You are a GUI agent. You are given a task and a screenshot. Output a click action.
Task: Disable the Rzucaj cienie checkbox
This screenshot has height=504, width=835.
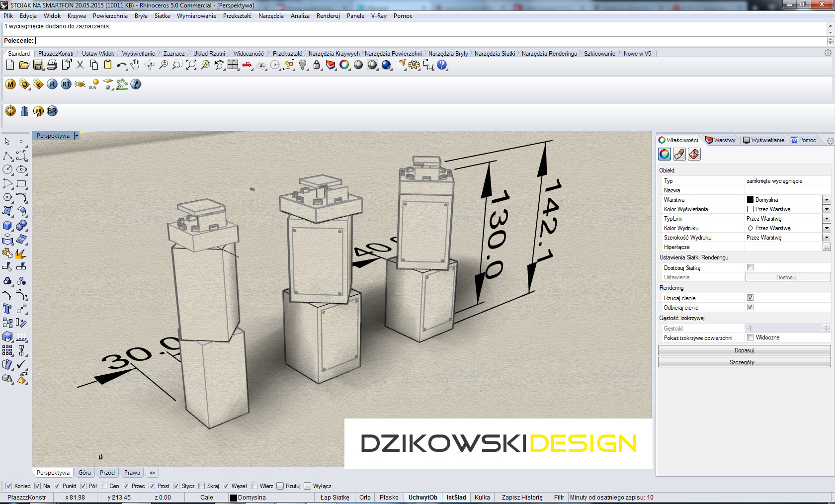pos(750,298)
